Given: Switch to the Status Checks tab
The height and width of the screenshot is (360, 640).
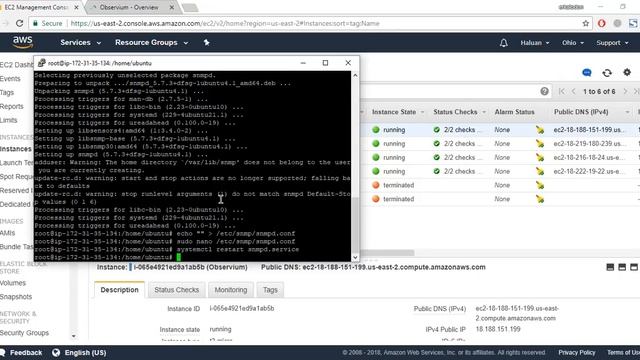Looking at the screenshot, I should click(x=176, y=290).
